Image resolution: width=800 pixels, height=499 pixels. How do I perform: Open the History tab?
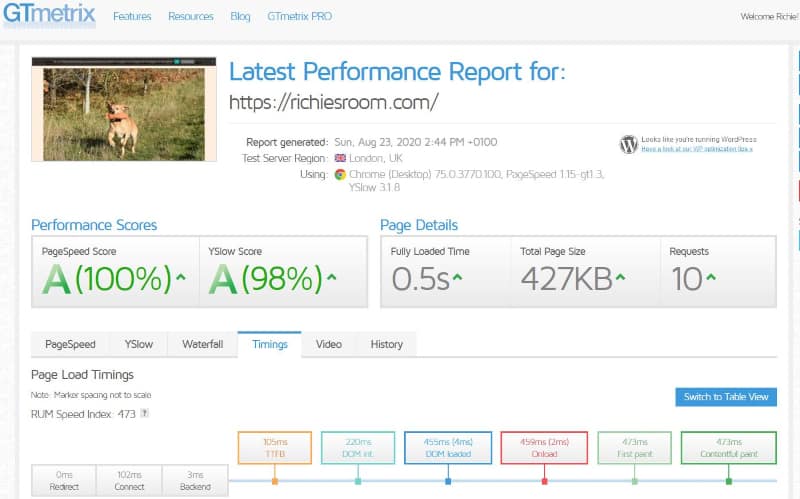[x=387, y=344]
